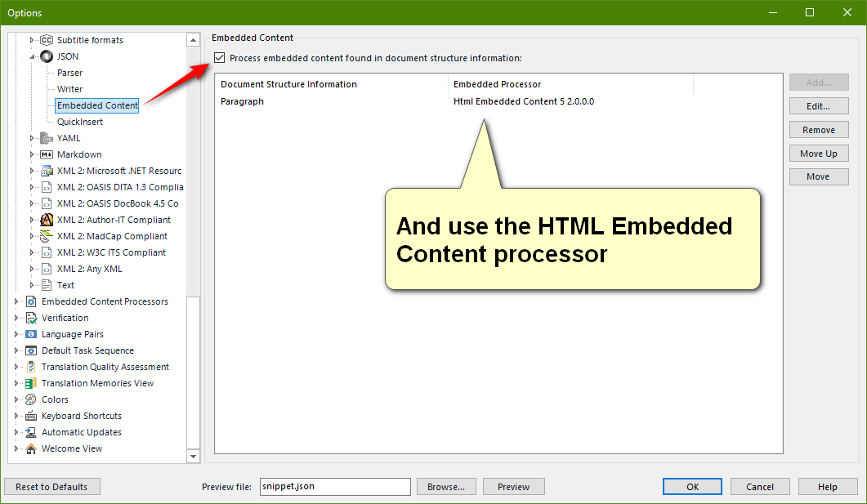Click Embedded Processor column header
Viewport: 867px width, 504px height.
coord(570,84)
